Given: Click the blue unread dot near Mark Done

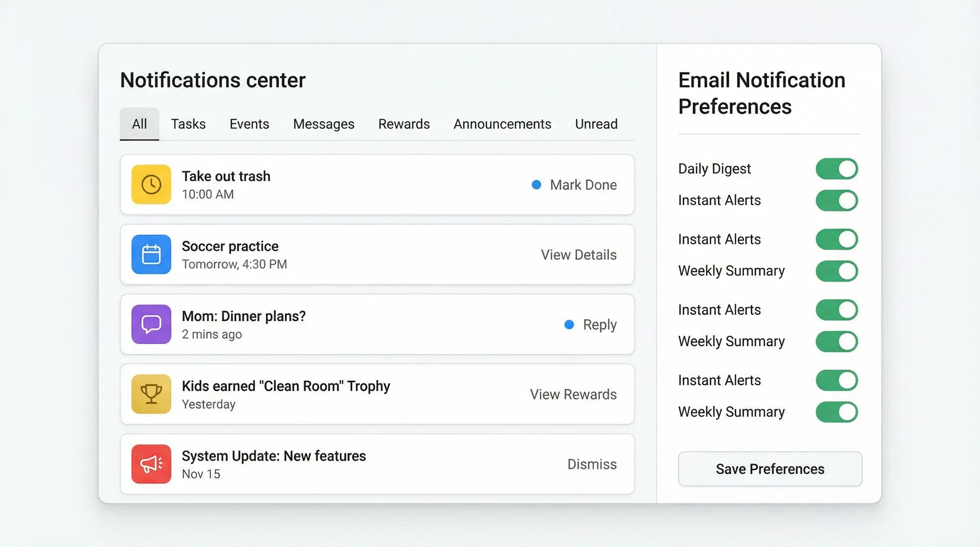Looking at the screenshot, I should tap(536, 185).
